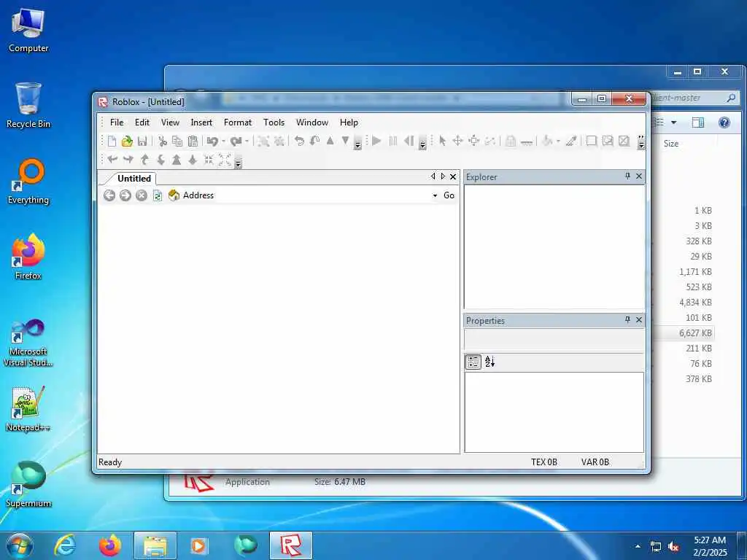Select the Untitled document tab

pos(134,179)
